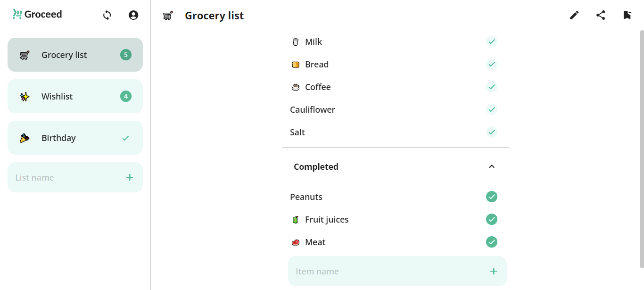Click the shopping cart icon beside Grocery list title

(168, 16)
